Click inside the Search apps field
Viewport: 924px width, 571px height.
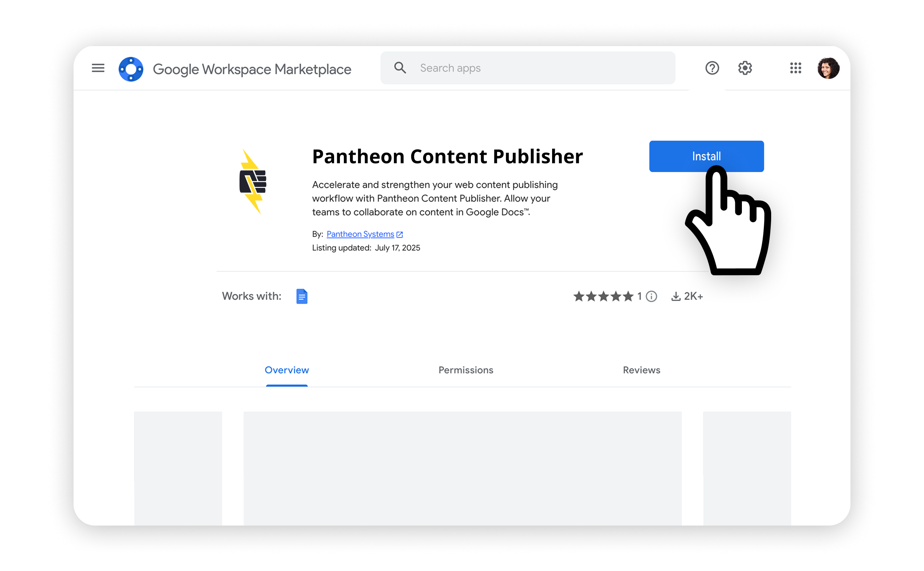[x=500, y=68]
